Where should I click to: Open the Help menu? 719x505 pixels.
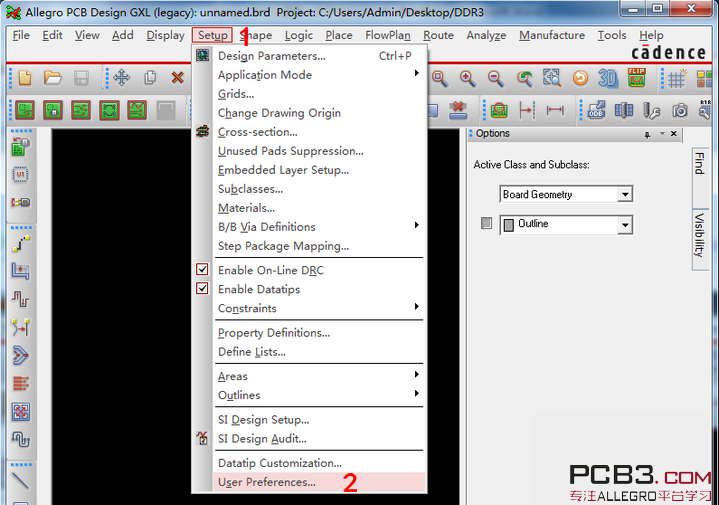click(651, 35)
